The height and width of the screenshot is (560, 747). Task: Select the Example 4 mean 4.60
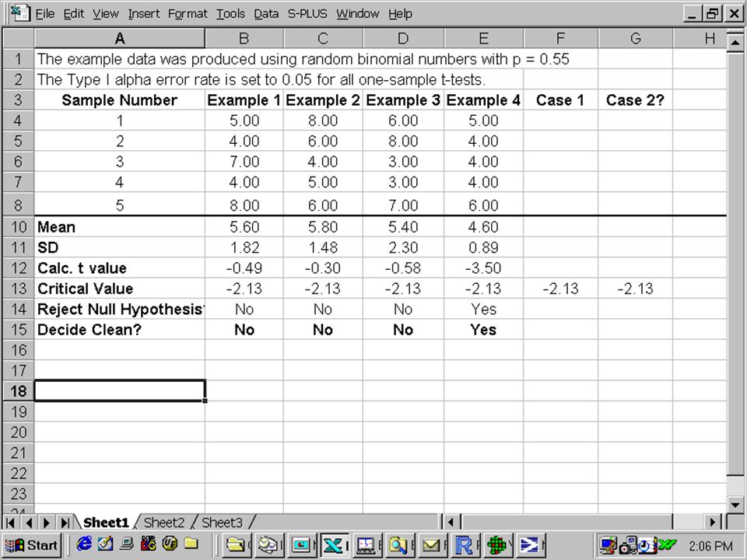point(483,227)
